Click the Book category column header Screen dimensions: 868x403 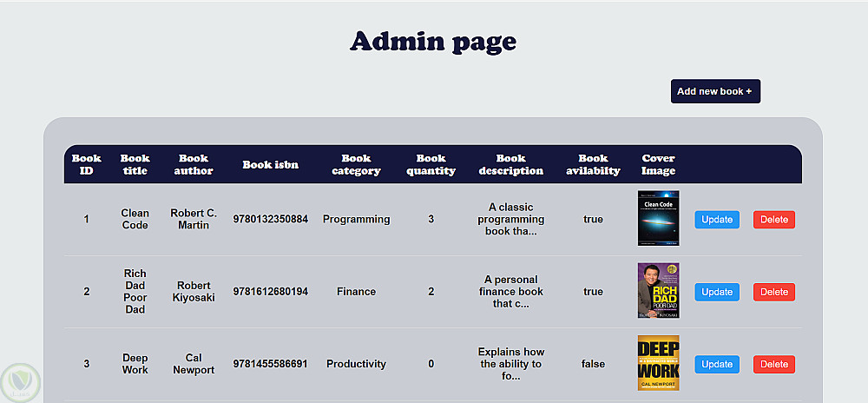click(356, 164)
